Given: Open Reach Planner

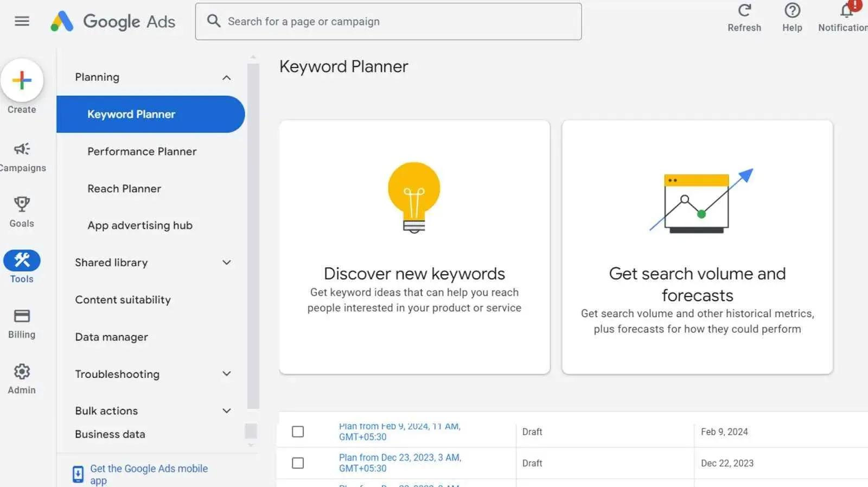Looking at the screenshot, I should [x=124, y=189].
